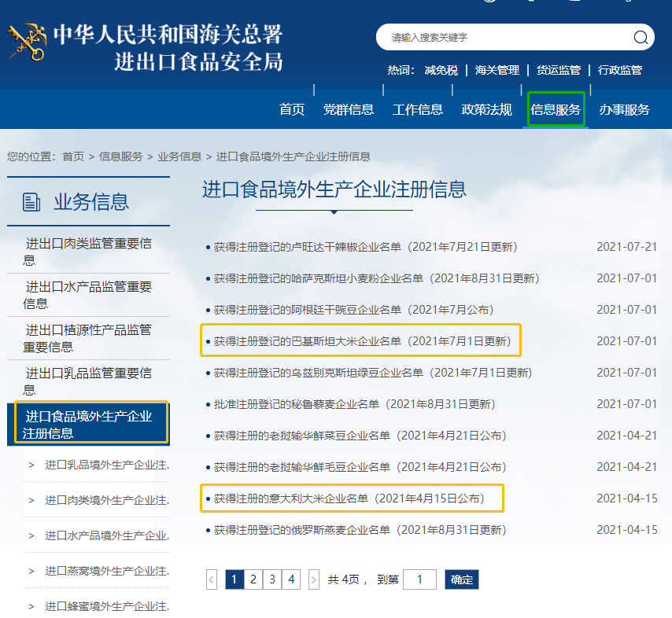Open the 办事服务 navigation menu
This screenshot has width=672, height=618.
(x=627, y=109)
